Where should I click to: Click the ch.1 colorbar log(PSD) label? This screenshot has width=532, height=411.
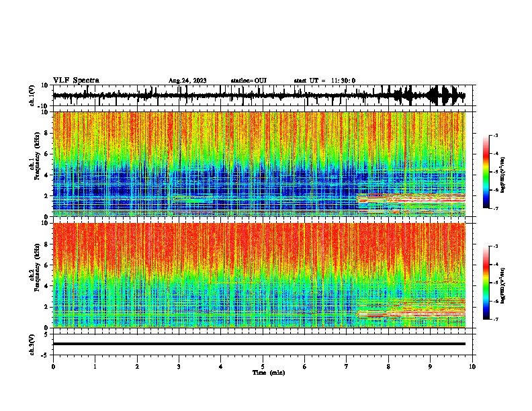503,175
